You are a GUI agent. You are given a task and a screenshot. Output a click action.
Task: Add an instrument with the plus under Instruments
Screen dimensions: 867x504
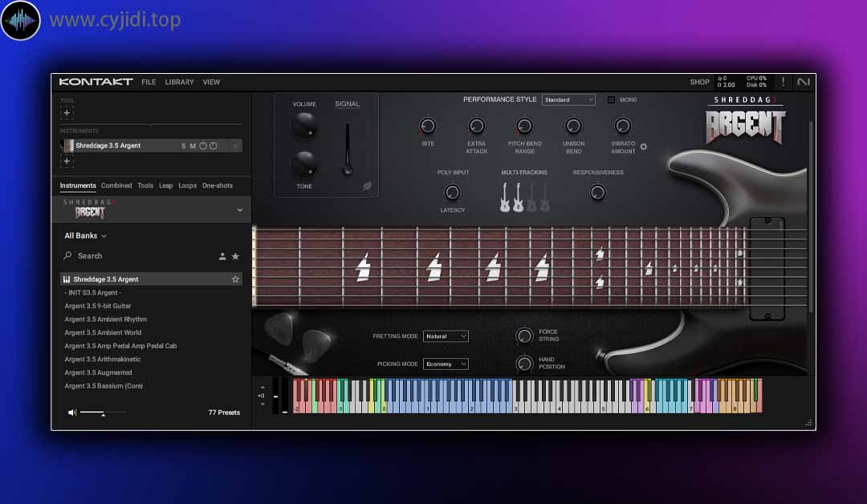click(x=67, y=161)
